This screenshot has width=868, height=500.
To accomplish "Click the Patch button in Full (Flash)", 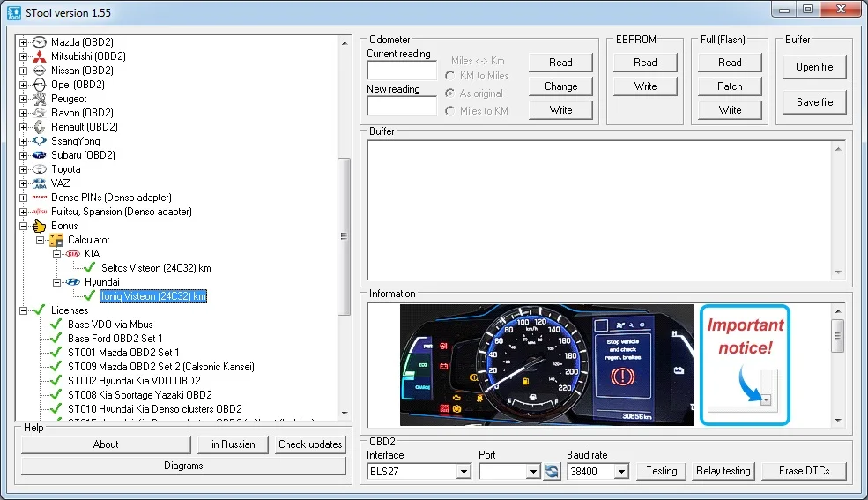I will tap(730, 86).
